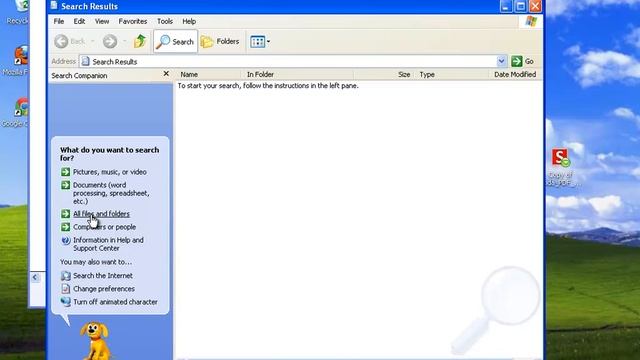Screen dimensions: 640x360
Task: Click the Recycle Bin desktop icon
Action: 21,6
